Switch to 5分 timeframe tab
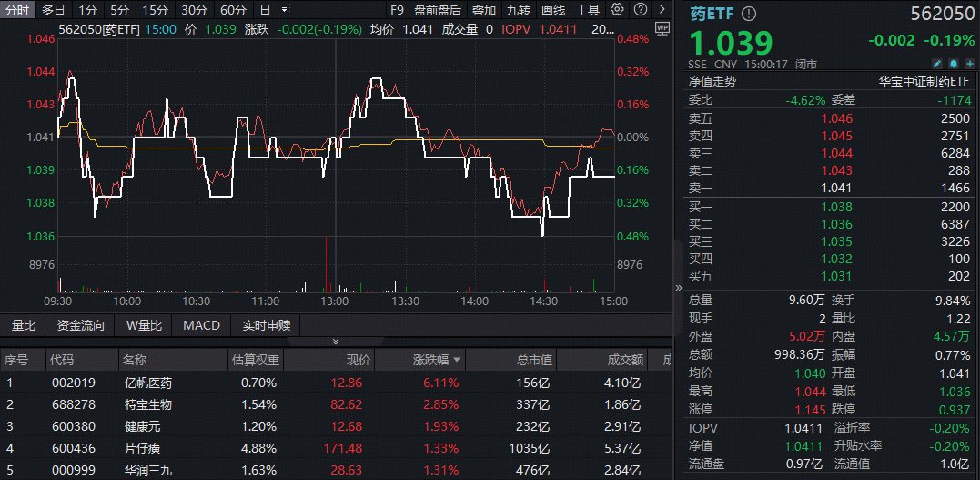 [119, 10]
